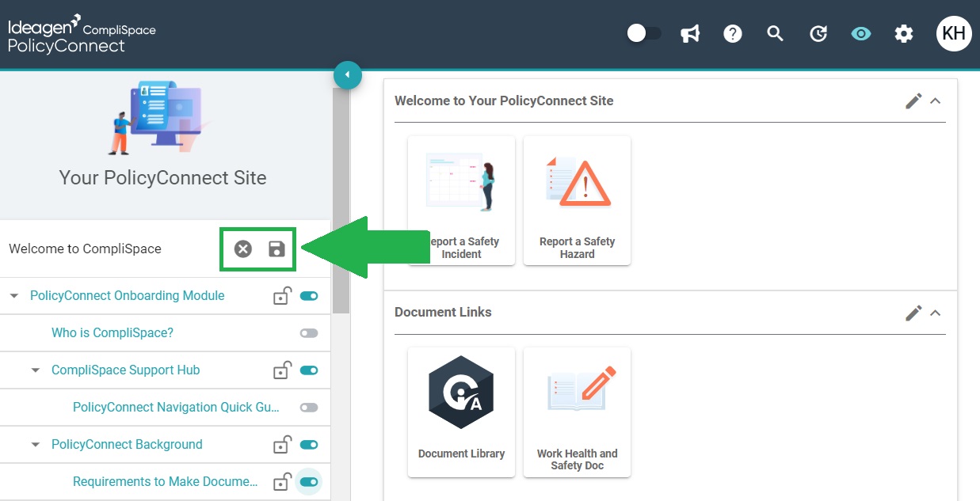Open the PolicyConnect Onboarding Module link
Viewport: 980px width, 501px height.
(128, 295)
